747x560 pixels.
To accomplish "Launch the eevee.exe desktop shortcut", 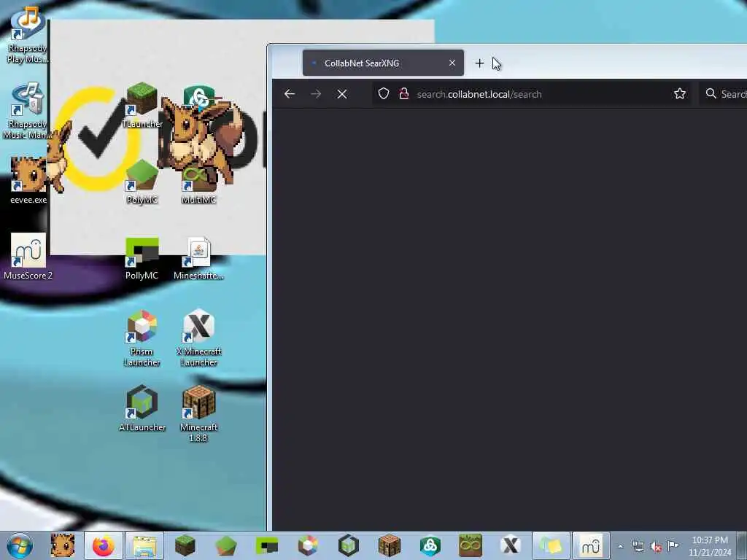I will (x=28, y=181).
